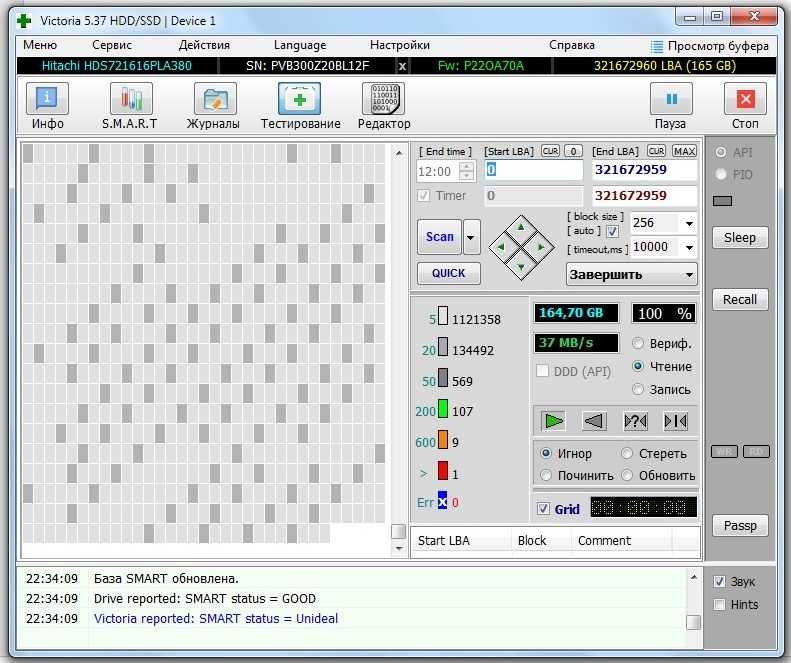Click the green 200 ms block swatch
The image size is (791, 663).
click(x=442, y=408)
